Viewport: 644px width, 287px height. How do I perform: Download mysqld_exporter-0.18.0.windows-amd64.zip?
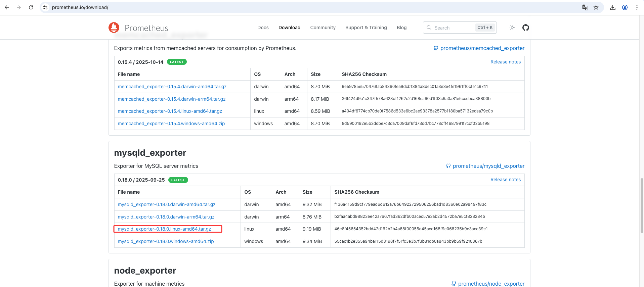166,241
